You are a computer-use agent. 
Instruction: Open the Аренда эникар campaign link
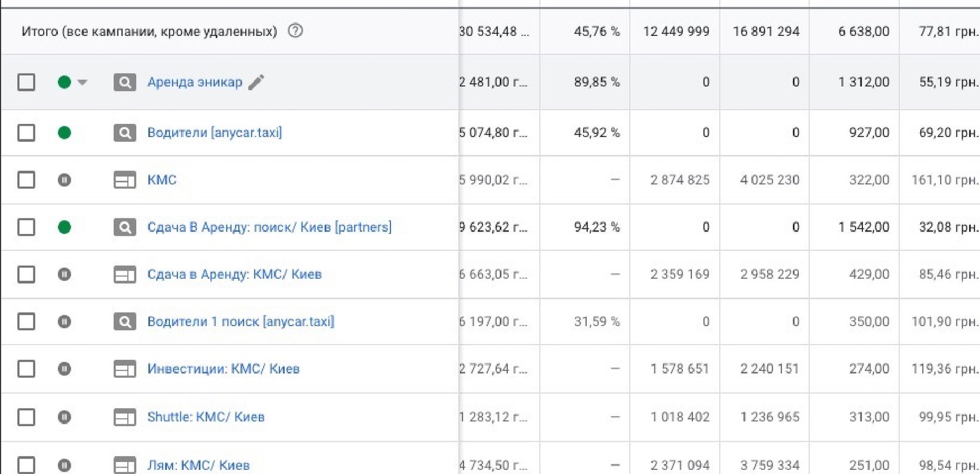(195, 82)
